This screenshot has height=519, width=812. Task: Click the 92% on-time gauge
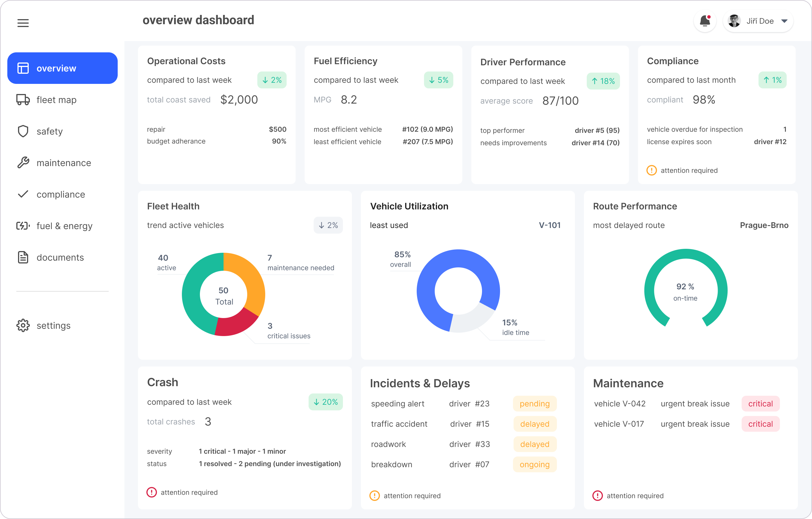point(686,290)
